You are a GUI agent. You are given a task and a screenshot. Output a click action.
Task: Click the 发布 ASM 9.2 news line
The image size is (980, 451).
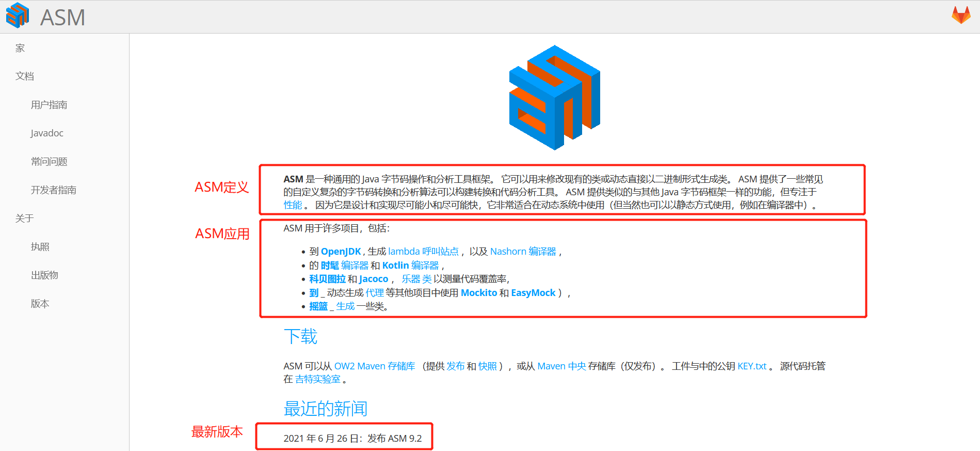tap(352, 439)
